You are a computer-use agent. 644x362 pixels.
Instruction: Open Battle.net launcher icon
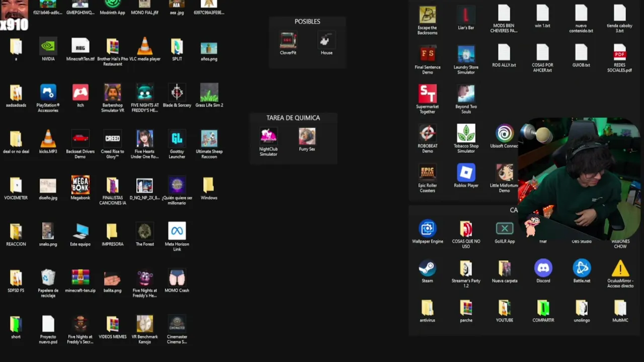pyautogui.click(x=582, y=267)
